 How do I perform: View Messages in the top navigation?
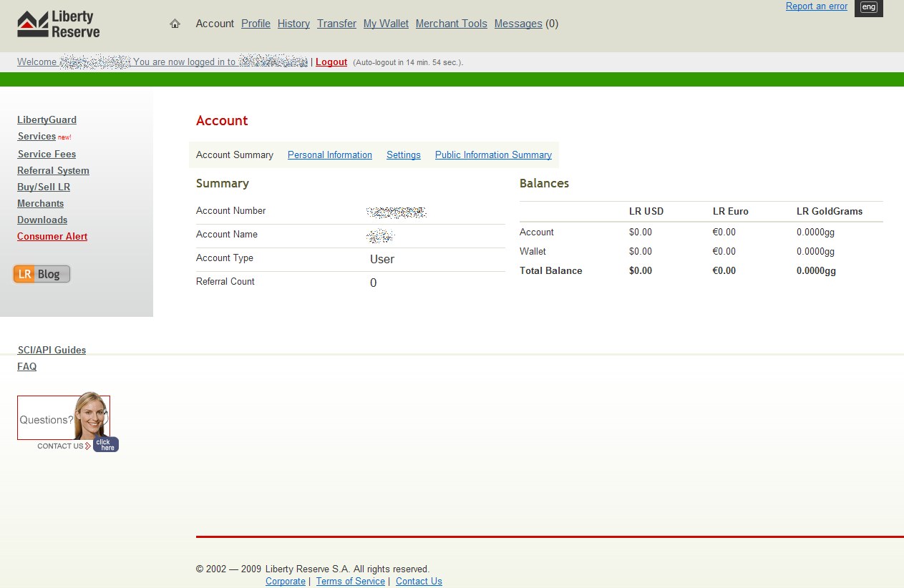[x=518, y=24]
